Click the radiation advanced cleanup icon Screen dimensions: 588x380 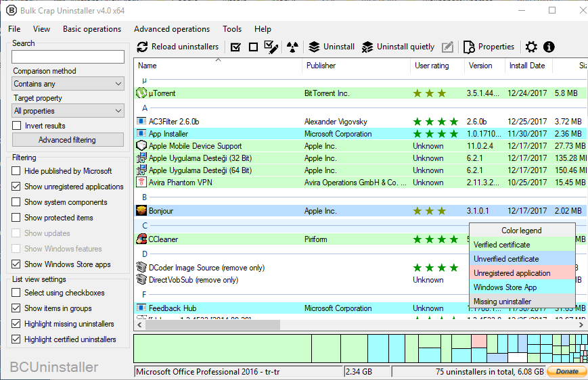click(x=292, y=47)
